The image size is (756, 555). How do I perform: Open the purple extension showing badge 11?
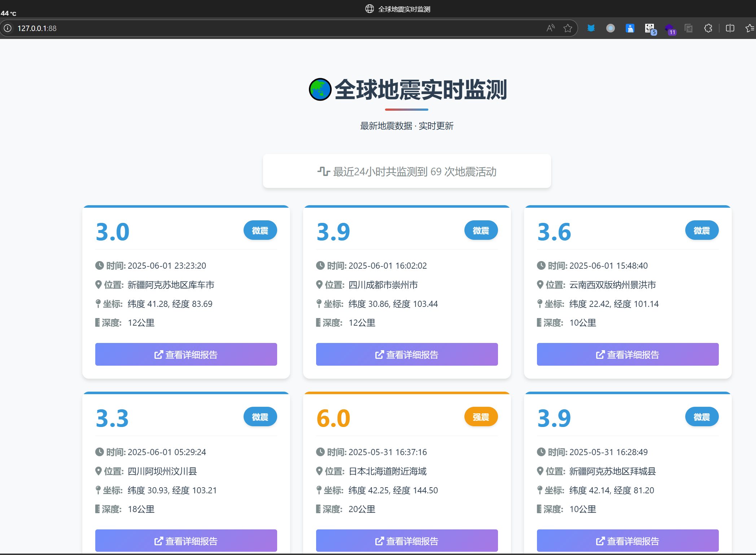[670, 28]
